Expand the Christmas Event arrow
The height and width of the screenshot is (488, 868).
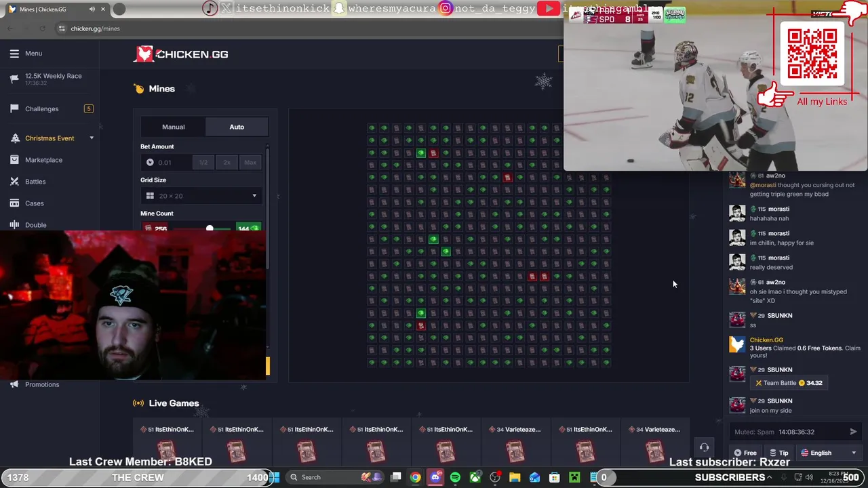pyautogui.click(x=92, y=138)
